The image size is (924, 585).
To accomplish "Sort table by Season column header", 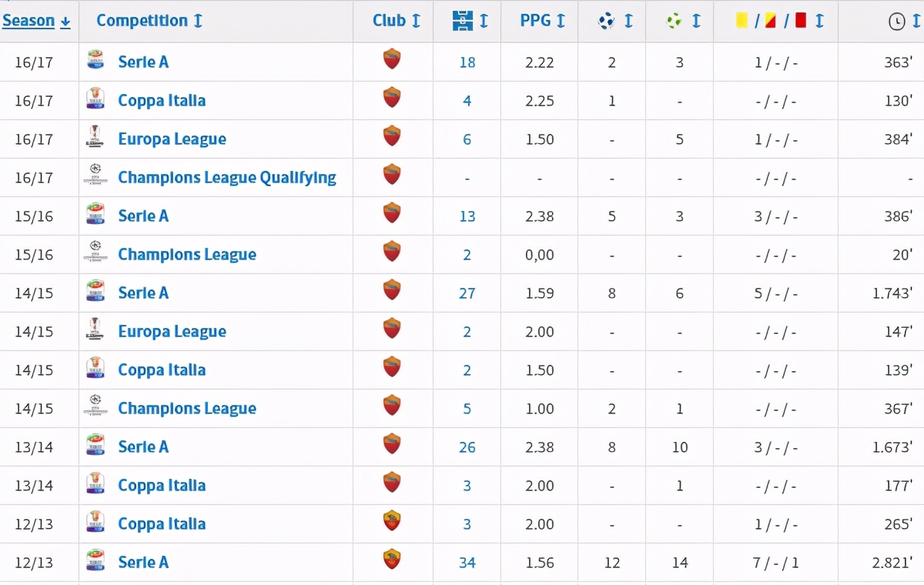I will 28,22.
